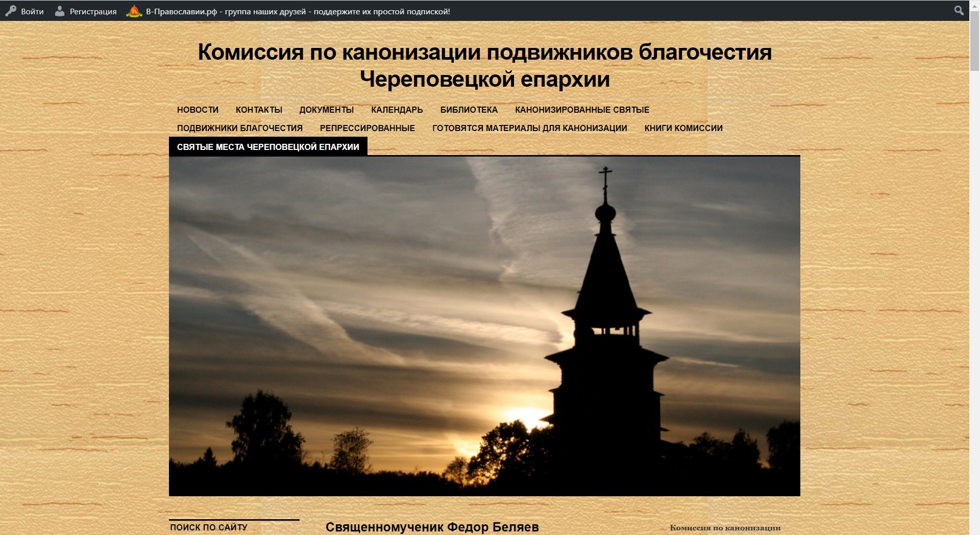Follow the В-Православии.рф friends group link
The height and width of the screenshot is (535, 980).
click(298, 11)
